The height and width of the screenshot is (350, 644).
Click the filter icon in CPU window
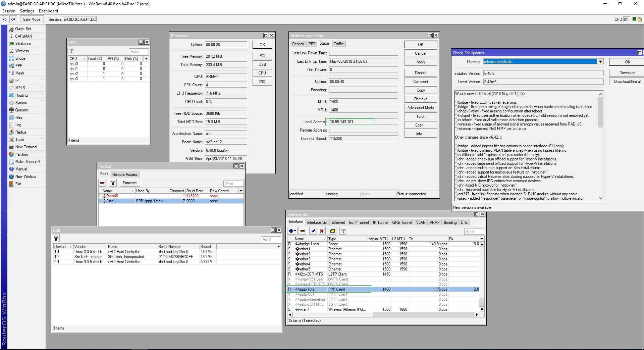coord(71,51)
